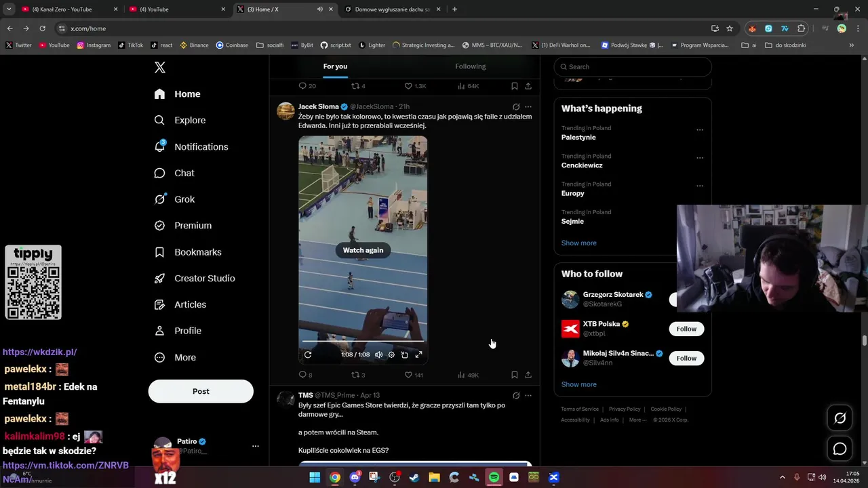Share Jacek Słoma's post
The height and width of the screenshot is (488, 868).
[528, 375]
